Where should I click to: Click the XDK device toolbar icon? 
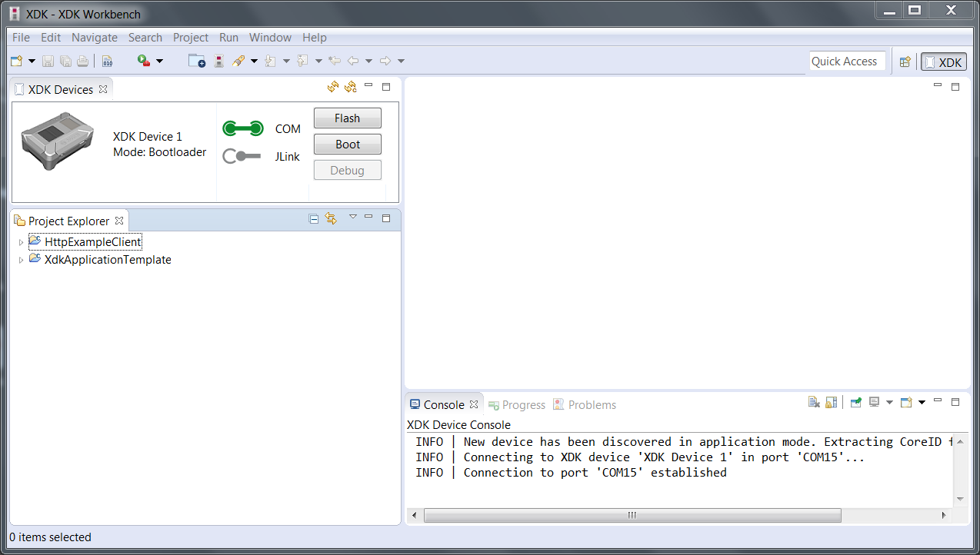pos(219,61)
